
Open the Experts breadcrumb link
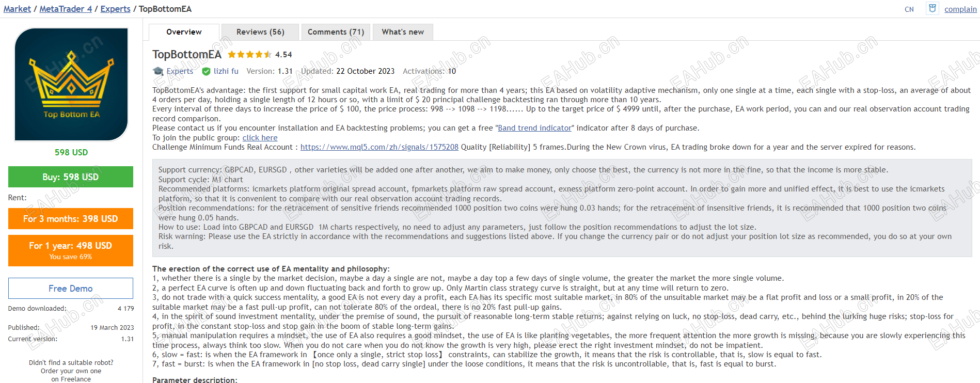pos(115,9)
